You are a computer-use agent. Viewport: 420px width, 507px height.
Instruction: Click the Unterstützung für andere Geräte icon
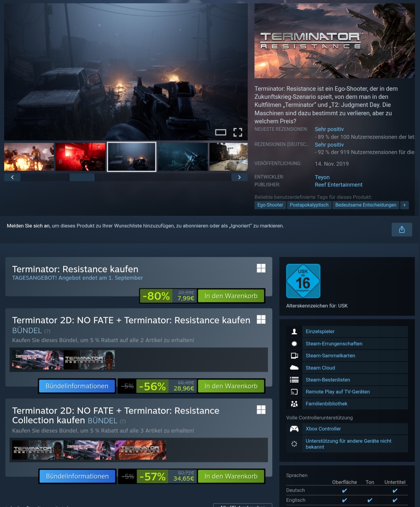tap(294, 444)
